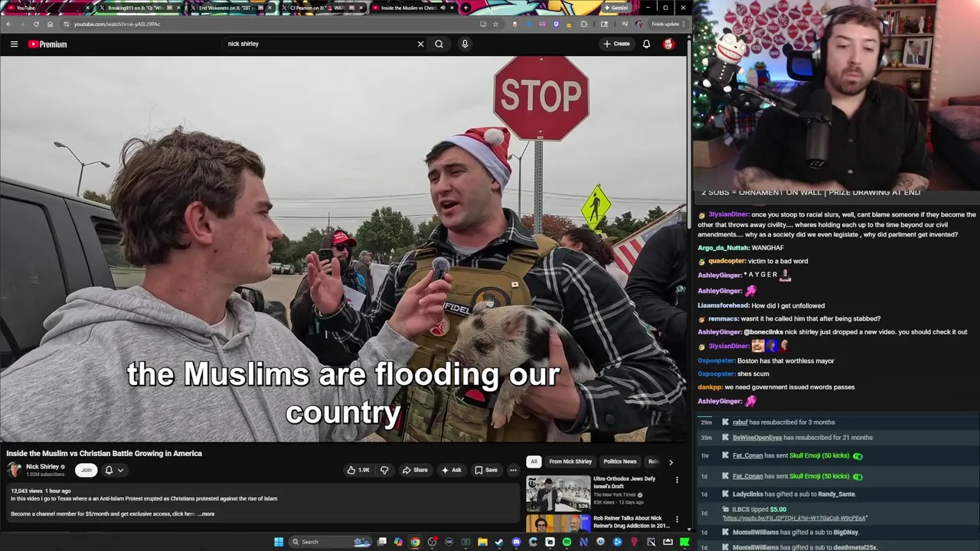Dislike the video with thumbs down
980x551 pixels.
pos(384,470)
